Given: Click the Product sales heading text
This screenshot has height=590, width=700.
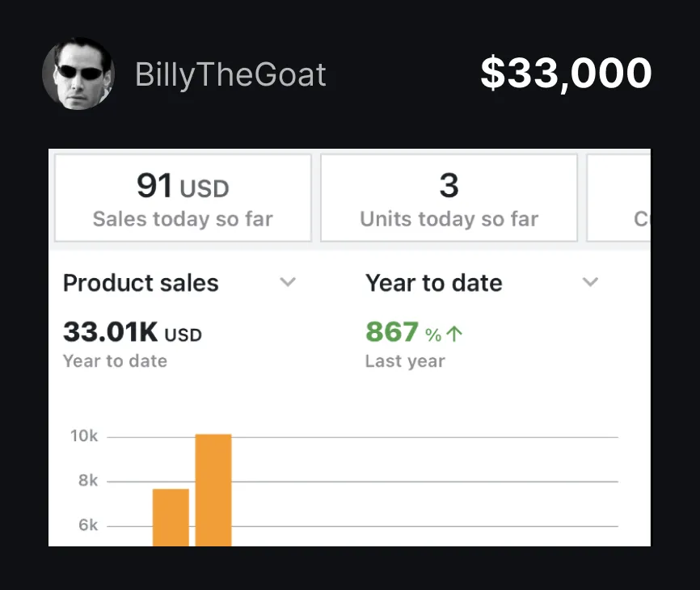Looking at the screenshot, I should 141,284.
